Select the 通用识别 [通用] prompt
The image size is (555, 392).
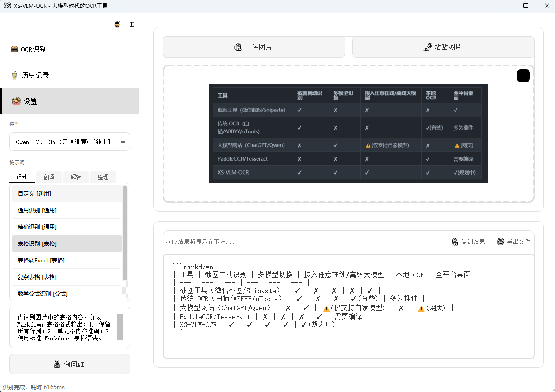(67, 210)
